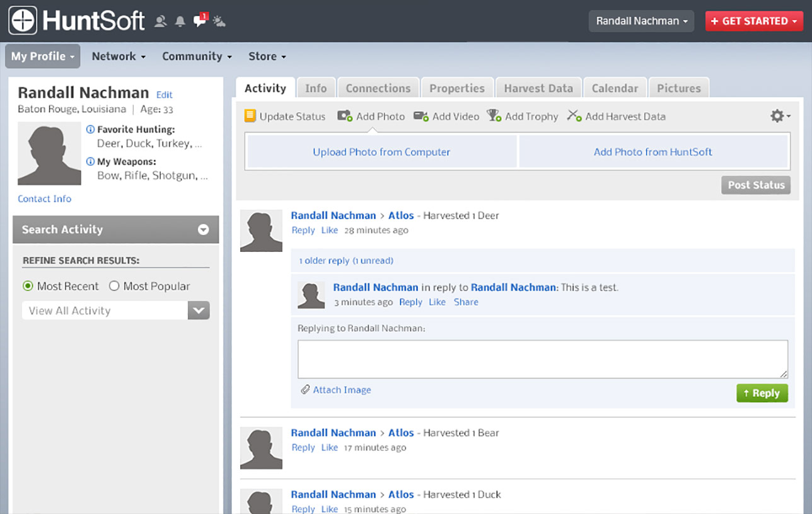
Task: Open messages icon with red badge
Action: pyautogui.click(x=200, y=20)
